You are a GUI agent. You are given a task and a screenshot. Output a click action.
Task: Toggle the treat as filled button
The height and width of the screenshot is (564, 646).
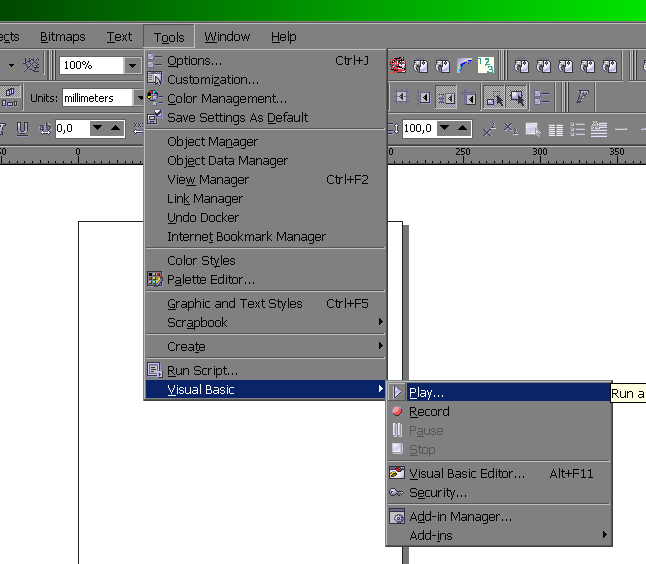(517, 98)
